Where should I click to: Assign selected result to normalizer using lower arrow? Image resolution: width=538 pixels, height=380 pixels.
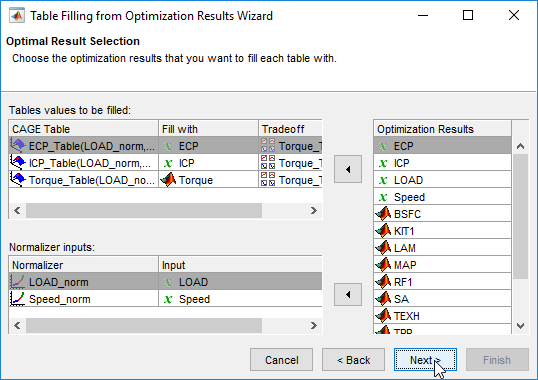pyautogui.click(x=348, y=294)
